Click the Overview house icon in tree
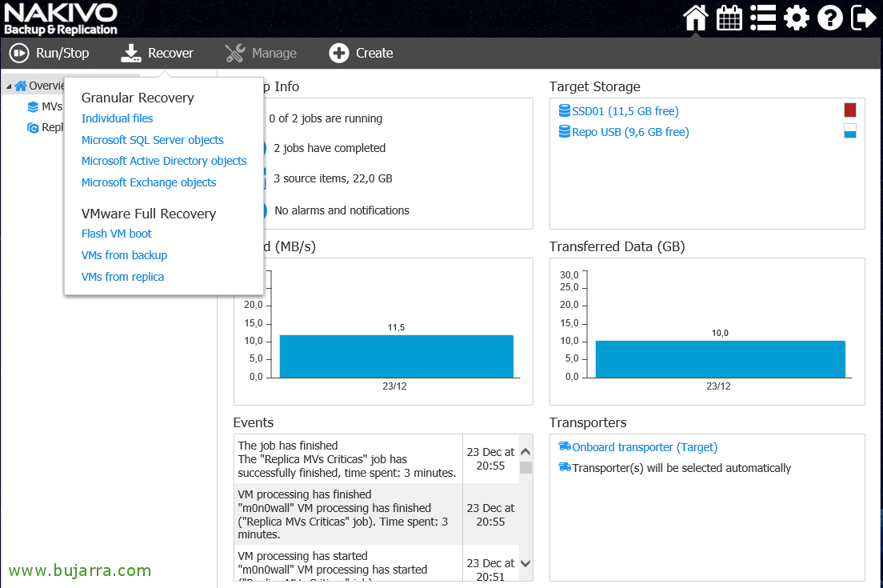 click(21, 86)
